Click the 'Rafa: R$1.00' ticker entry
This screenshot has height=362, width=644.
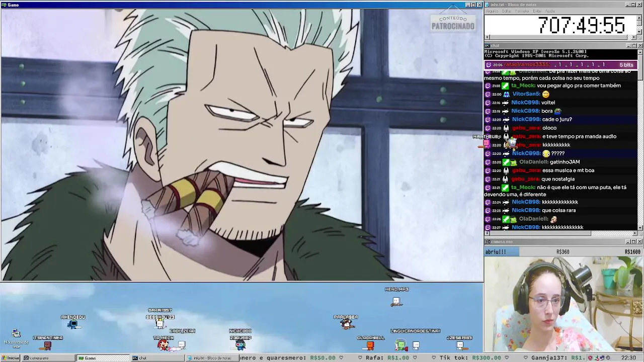pos(387,358)
